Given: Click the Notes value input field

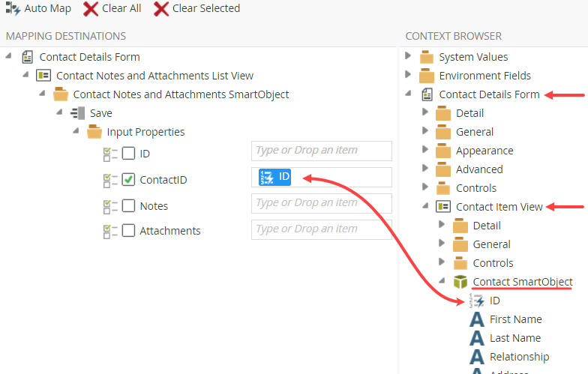Looking at the screenshot, I should (x=321, y=203).
